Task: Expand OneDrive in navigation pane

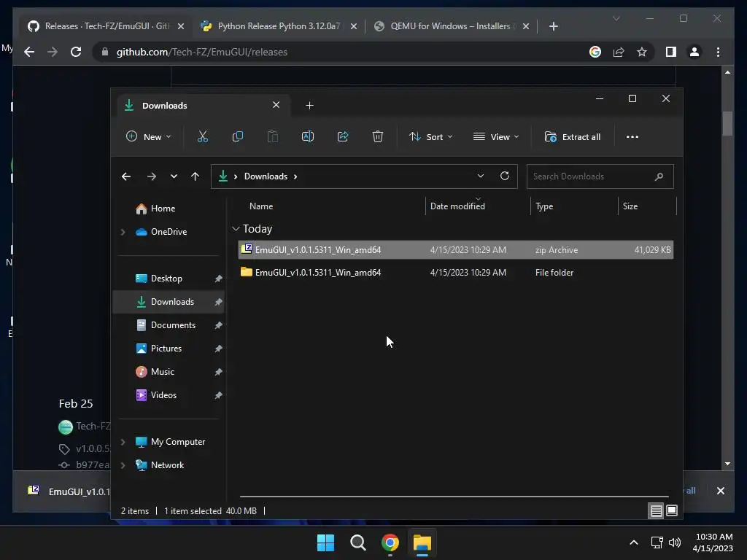Action: click(x=123, y=232)
